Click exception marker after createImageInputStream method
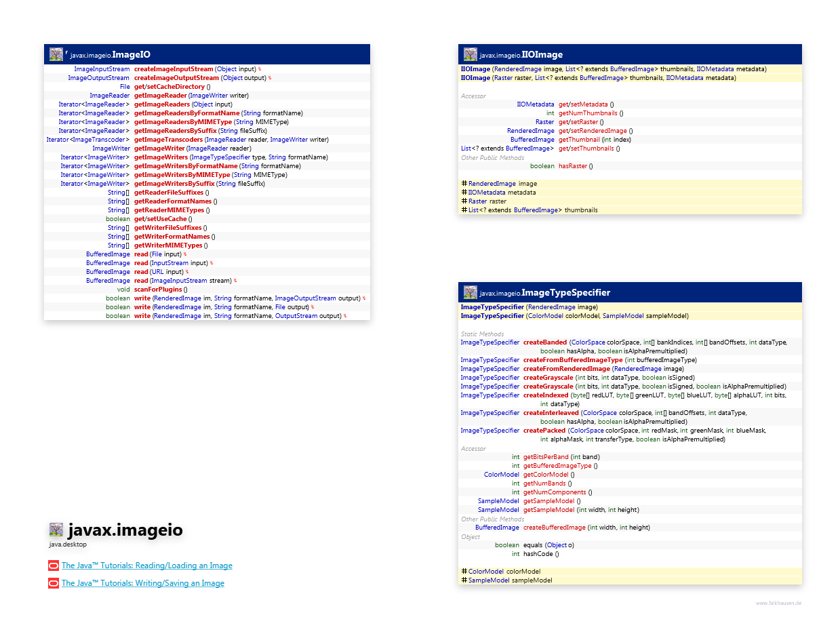840x634 pixels. (260, 69)
